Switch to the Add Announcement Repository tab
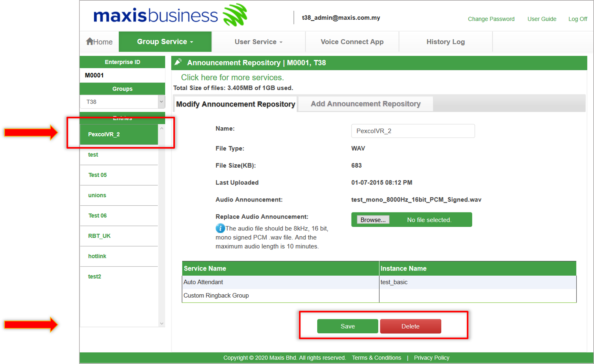This screenshot has height=364, width=594. click(x=365, y=103)
